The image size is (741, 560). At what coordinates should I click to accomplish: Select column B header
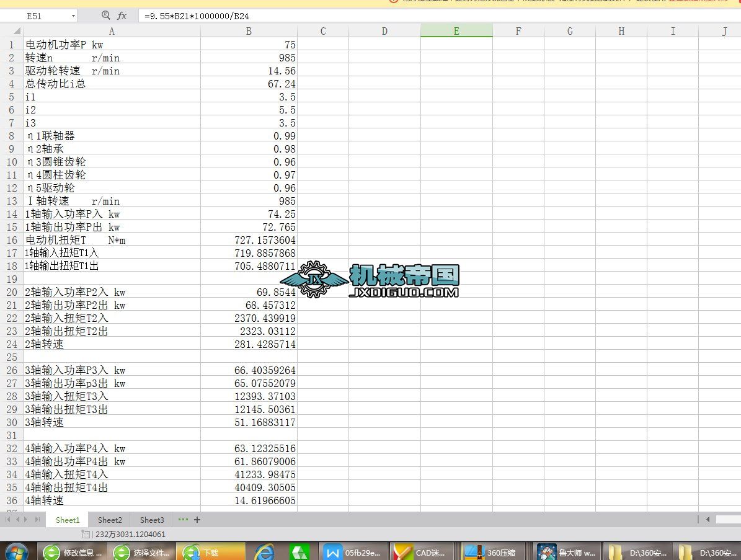tap(249, 31)
